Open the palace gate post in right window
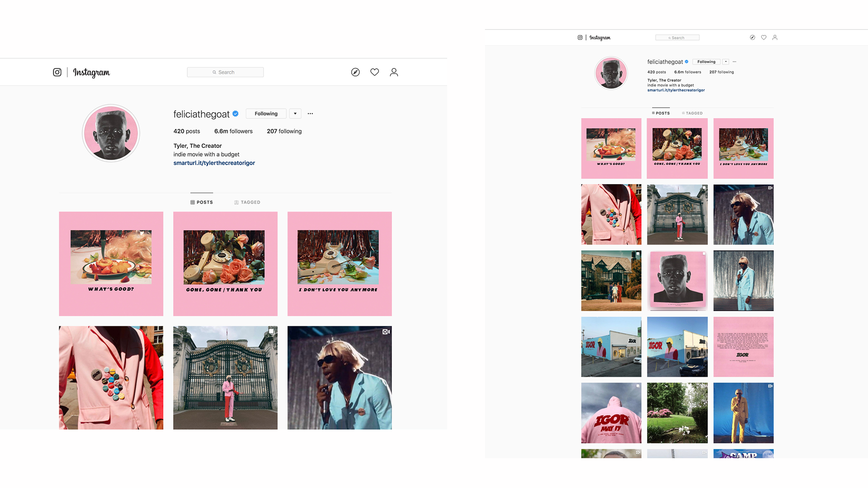This screenshot has width=868, height=488. [x=677, y=214]
